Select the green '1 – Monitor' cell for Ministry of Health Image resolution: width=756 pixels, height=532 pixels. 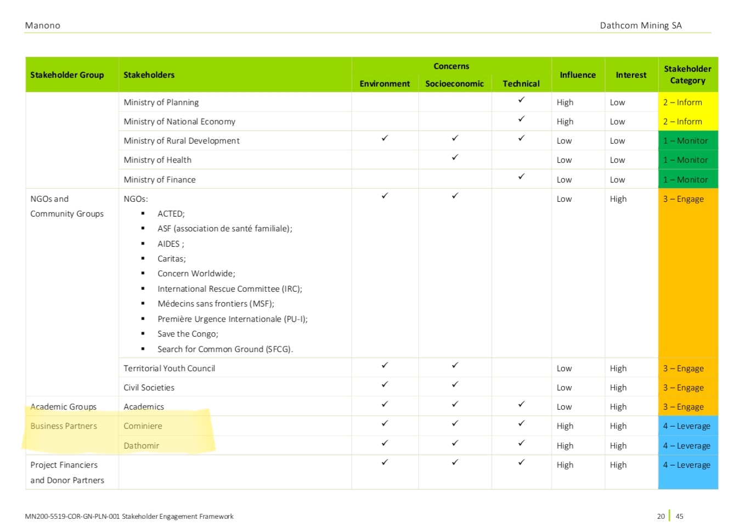[x=687, y=160]
